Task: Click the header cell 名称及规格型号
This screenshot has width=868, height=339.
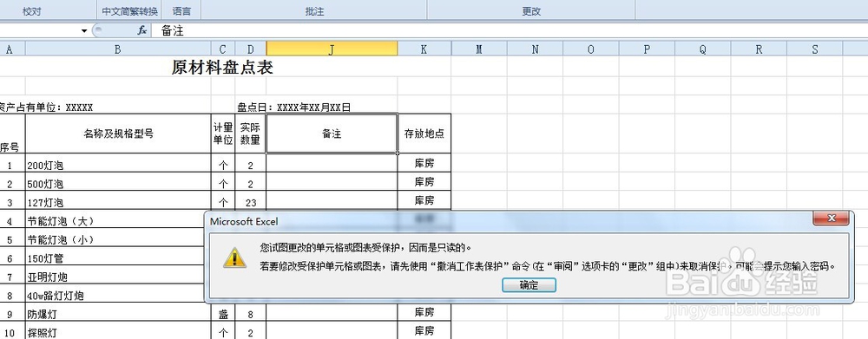Action: tap(118, 134)
